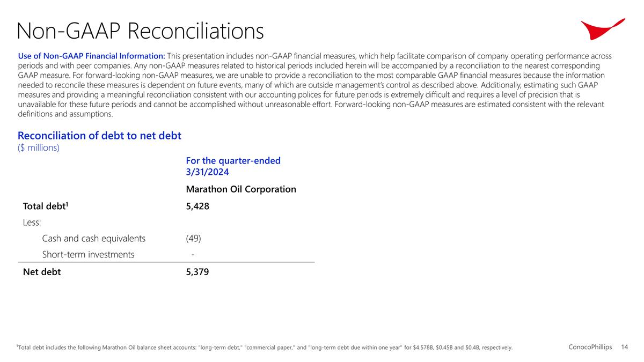Click the slide page number 14

(x=624, y=348)
